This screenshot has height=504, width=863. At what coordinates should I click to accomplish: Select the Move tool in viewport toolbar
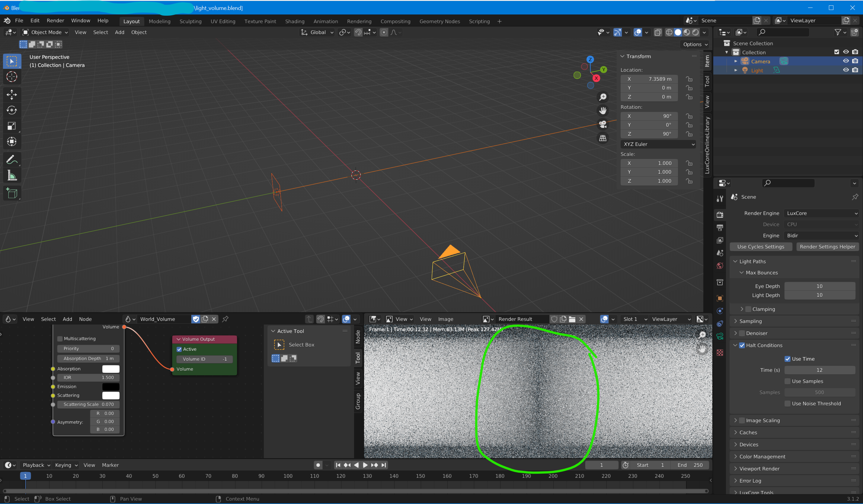click(x=12, y=94)
